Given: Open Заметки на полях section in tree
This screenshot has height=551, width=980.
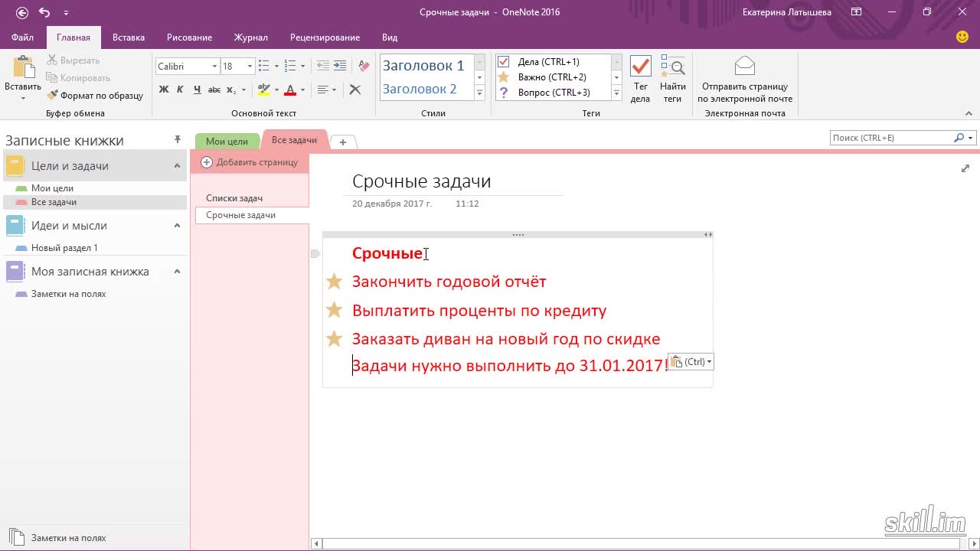Looking at the screenshot, I should 68,294.
